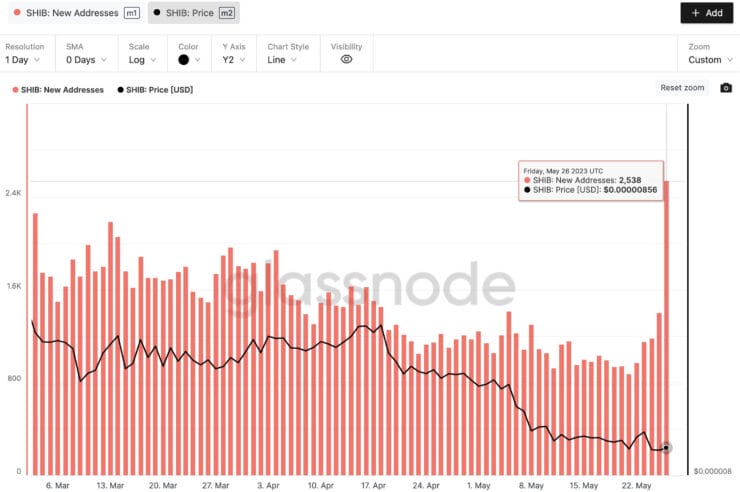740x492 pixels.
Task: Open the Scale Log dropdown
Action: [x=142, y=60]
